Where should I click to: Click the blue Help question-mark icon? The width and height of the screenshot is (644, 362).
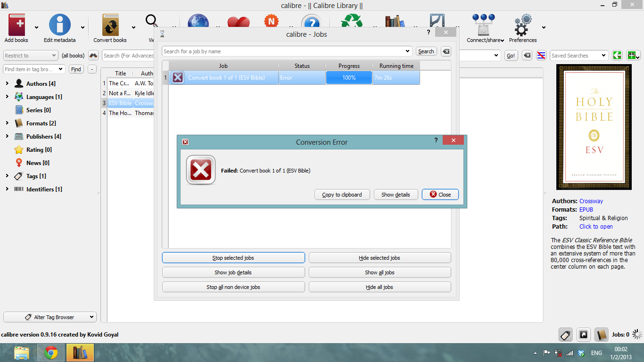tap(311, 21)
